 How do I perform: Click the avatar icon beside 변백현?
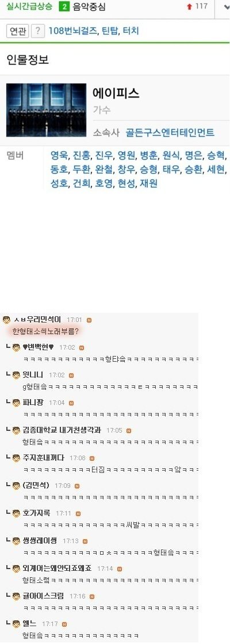(16, 348)
